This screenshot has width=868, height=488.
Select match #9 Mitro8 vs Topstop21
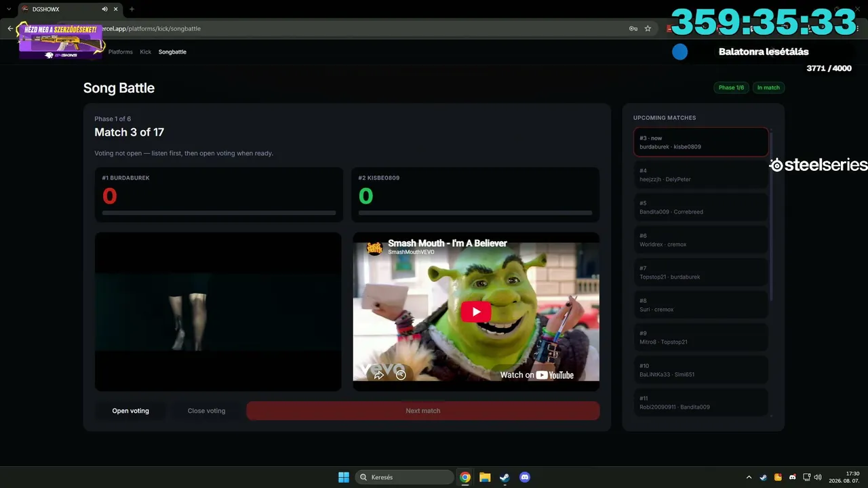(x=701, y=338)
